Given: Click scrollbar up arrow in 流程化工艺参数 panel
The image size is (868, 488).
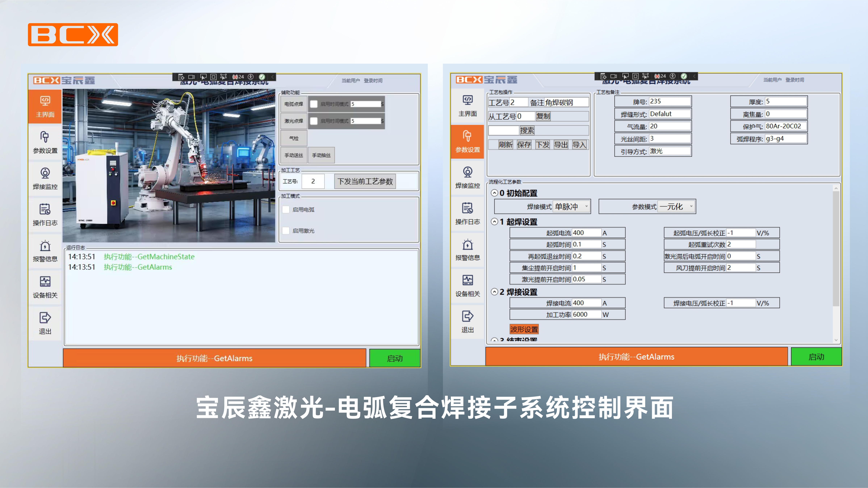Looking at the screenshot, I should point(836,188).
